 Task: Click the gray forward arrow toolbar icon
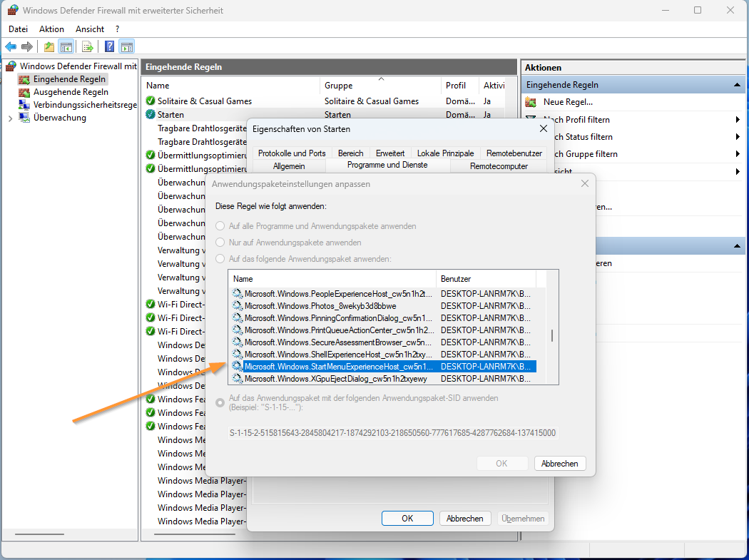pyautogui.click(x=27, y=46)
